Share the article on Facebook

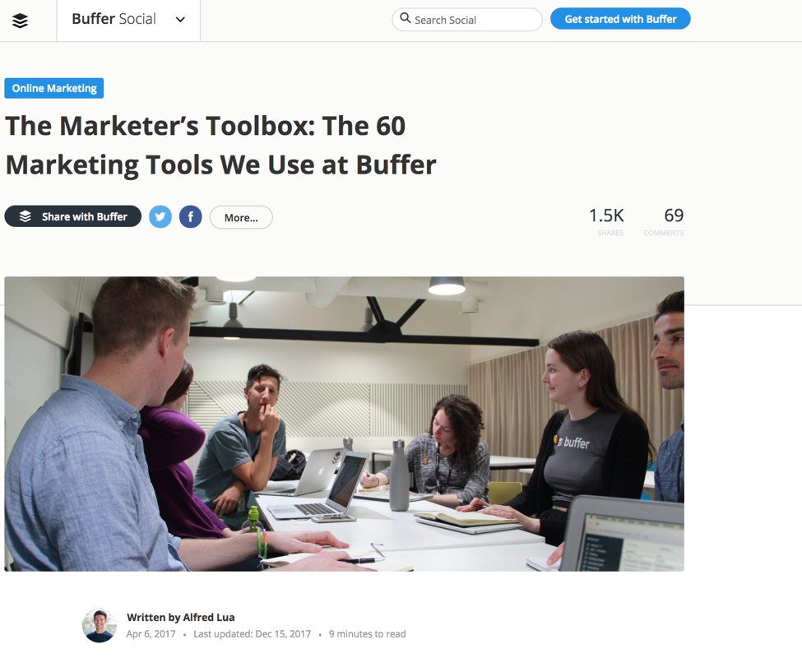(190, 217)
